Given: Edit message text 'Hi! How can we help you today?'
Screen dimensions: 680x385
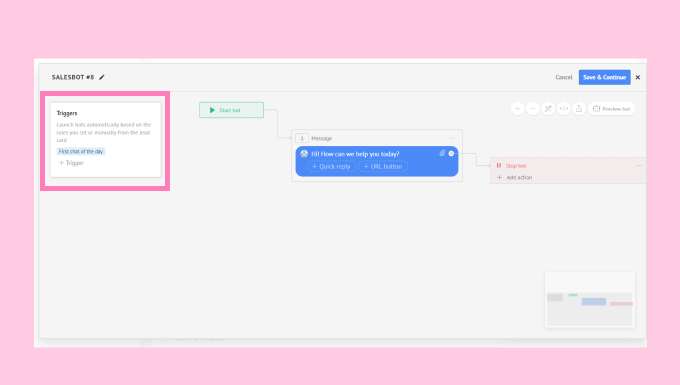Looking at the screenshot, I should click(355, 154).
